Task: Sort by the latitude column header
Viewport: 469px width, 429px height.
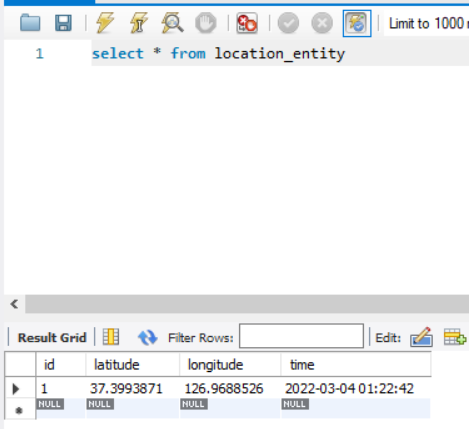Action: pyautogui.click(x=132, y=364)
